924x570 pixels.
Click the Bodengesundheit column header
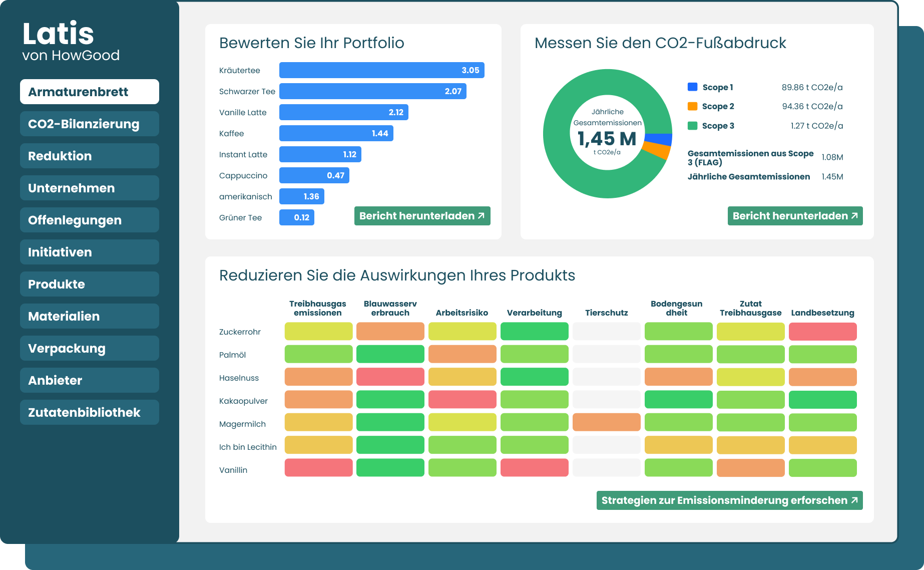677,308
